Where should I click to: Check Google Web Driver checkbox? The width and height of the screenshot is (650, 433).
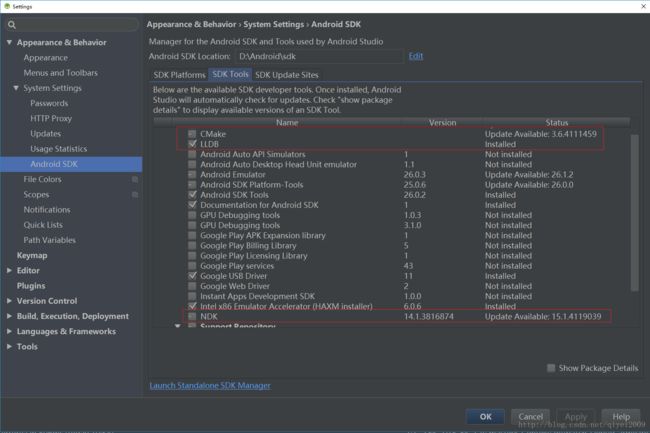pos(192,286)
